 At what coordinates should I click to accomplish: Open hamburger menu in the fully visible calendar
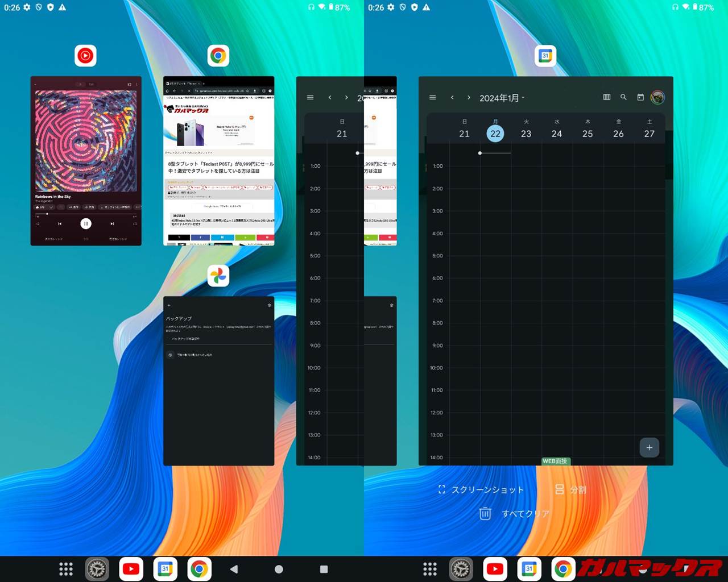[432, 98]
